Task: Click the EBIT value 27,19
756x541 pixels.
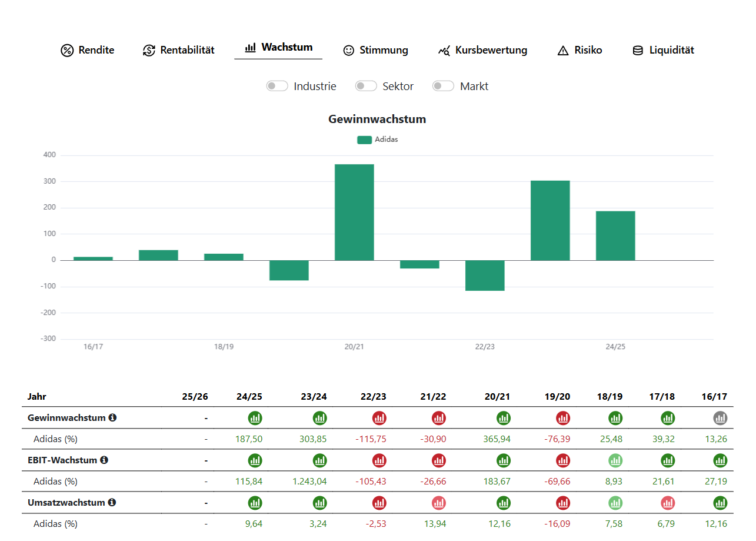Action: pos(717,482)
